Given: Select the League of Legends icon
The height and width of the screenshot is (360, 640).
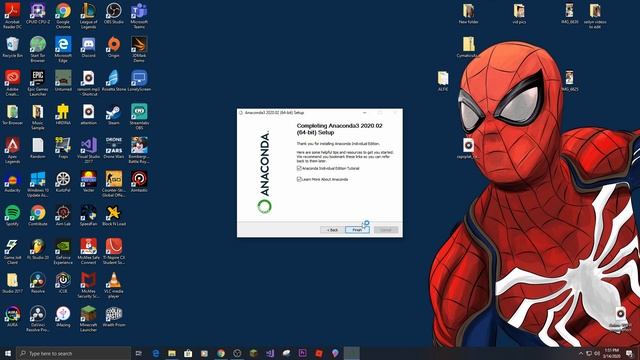Looking at the screenshot, I should (x=88, y=16).
